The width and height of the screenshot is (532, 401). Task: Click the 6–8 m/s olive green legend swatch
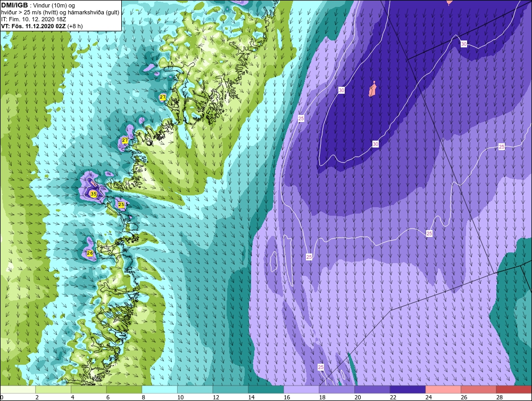pyautogui.click(x=124, y=389)
